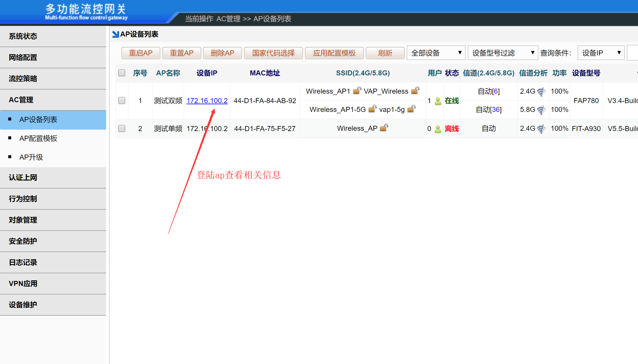Click the lock icon after vap1-5g
638x364 pixels.
pyautogui.click(x=411, y=109)
